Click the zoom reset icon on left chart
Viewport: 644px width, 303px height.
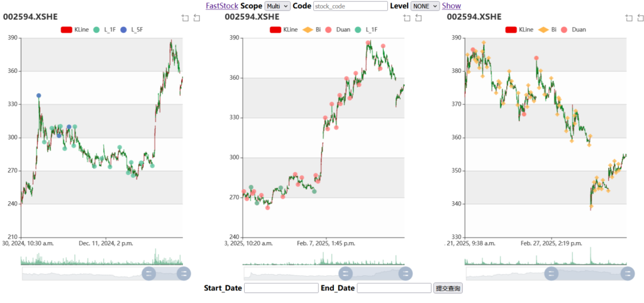tap(197, 18)
